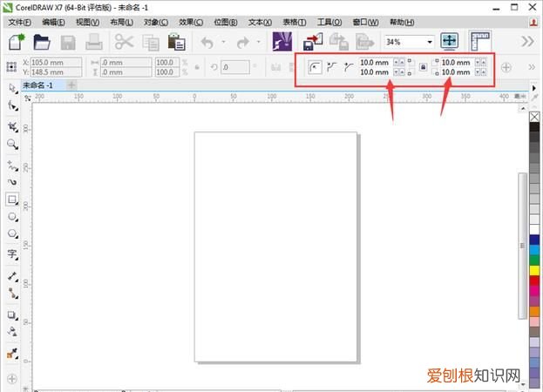Click the vertical scrollbar thumb
The height and width of the screenshot is (392, 543).
(522, 246)
